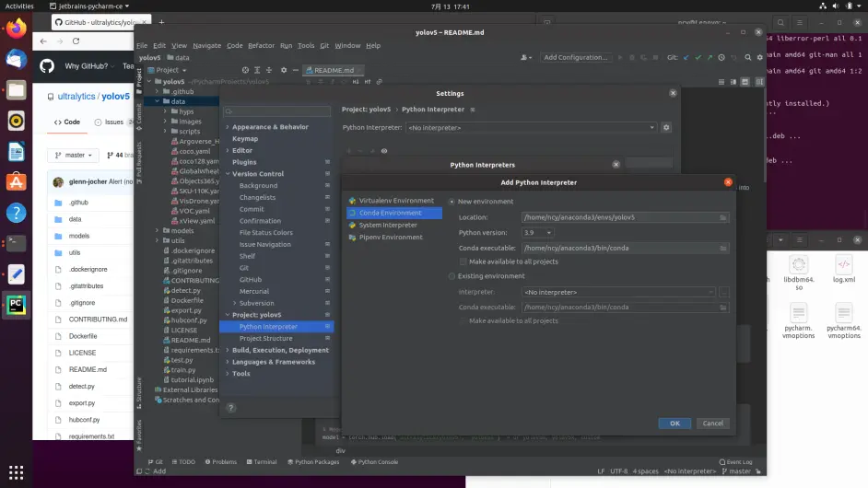Open Event Log in status bar
This screenshot has width=868, height=488.
pyautogui.click(x=735, y=462)
